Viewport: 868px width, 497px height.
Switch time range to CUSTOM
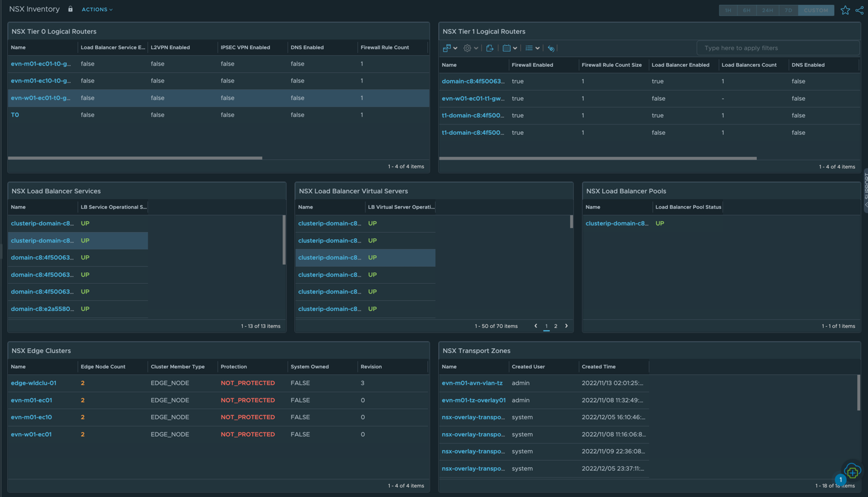coord(815,10)
